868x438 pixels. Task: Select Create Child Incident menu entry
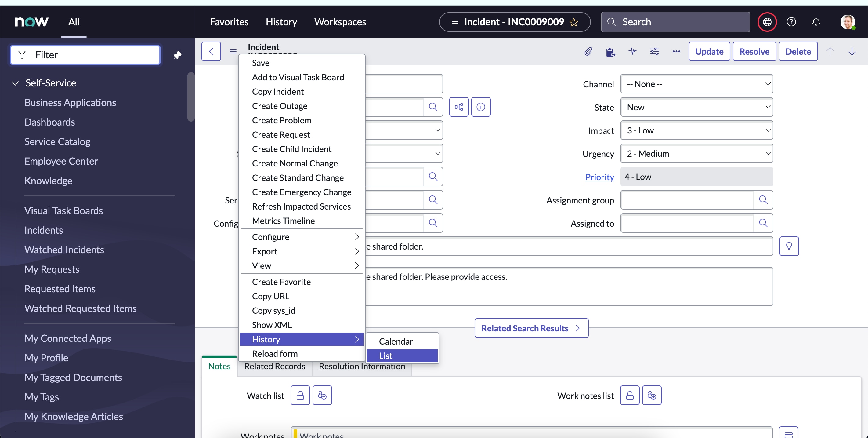pyautogui.click(x=302, y=149)
